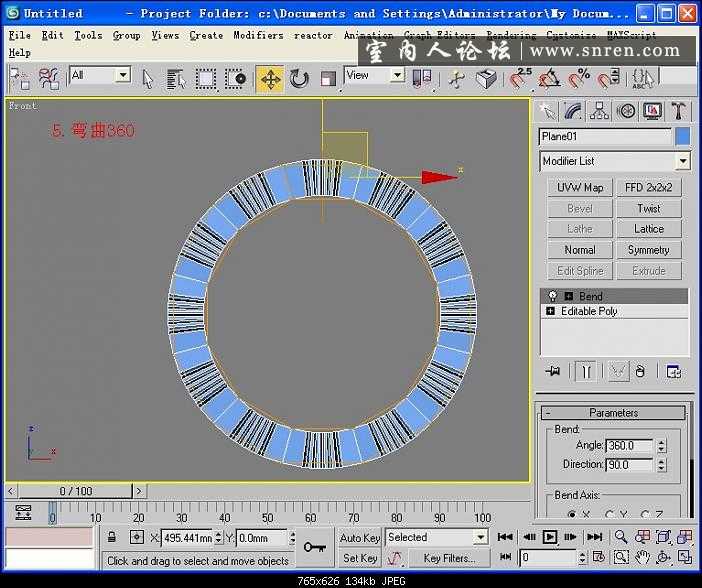
Task: Switch to the Hierarchy panel tab
Action: (x=599, y=111)
